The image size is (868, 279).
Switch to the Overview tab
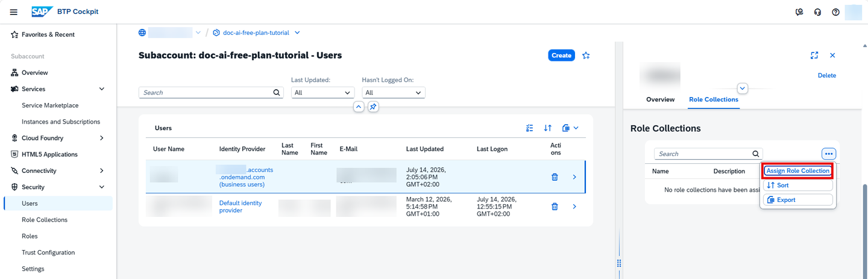coord(660,99)
